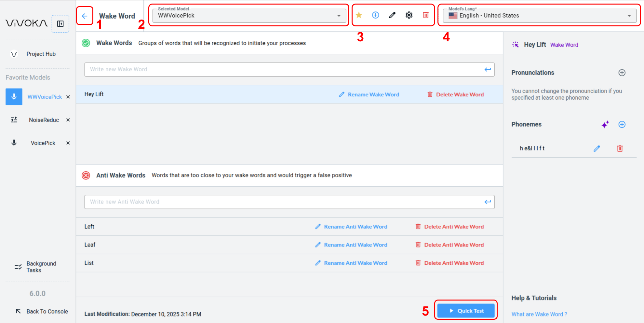Open model settings with the gear icon
The width and height of the screenshot is (644, 323).
[409, 15]
